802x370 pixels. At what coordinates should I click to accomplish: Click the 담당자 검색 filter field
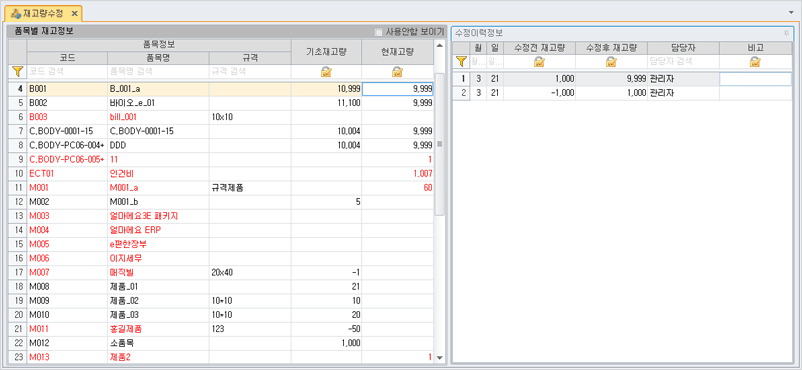[x=683, y=62]
